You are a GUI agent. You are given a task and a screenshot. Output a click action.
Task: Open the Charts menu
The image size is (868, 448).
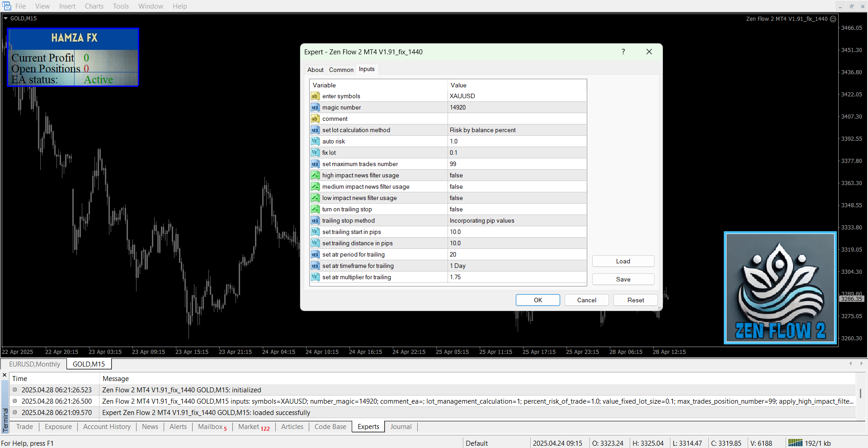(94, 6)
